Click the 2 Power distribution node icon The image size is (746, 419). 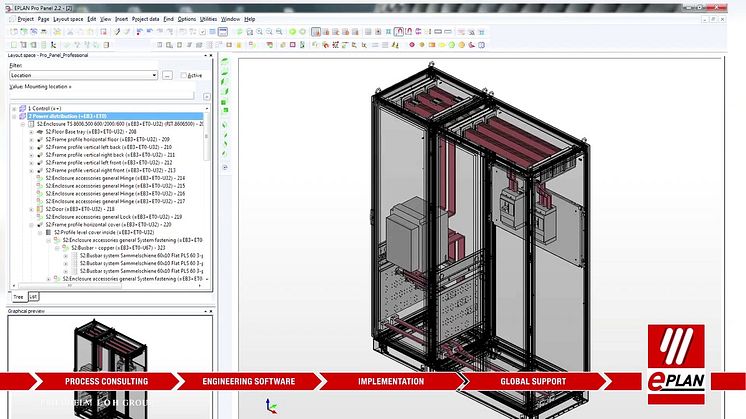tap(22, 116)
